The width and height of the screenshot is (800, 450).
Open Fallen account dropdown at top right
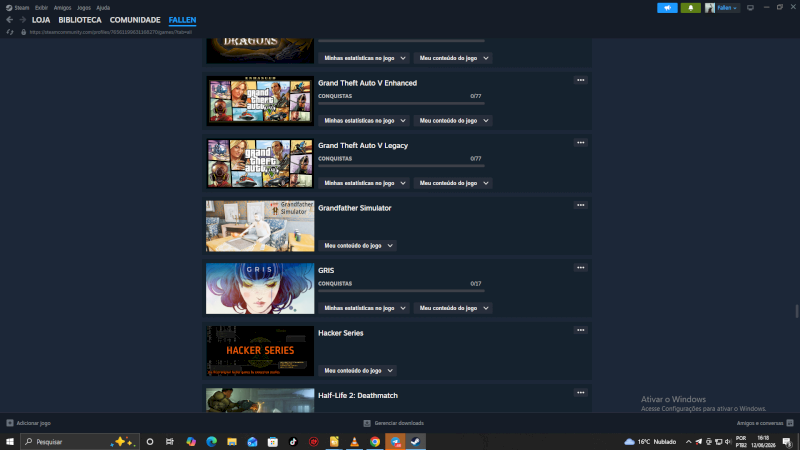point(727,8)
